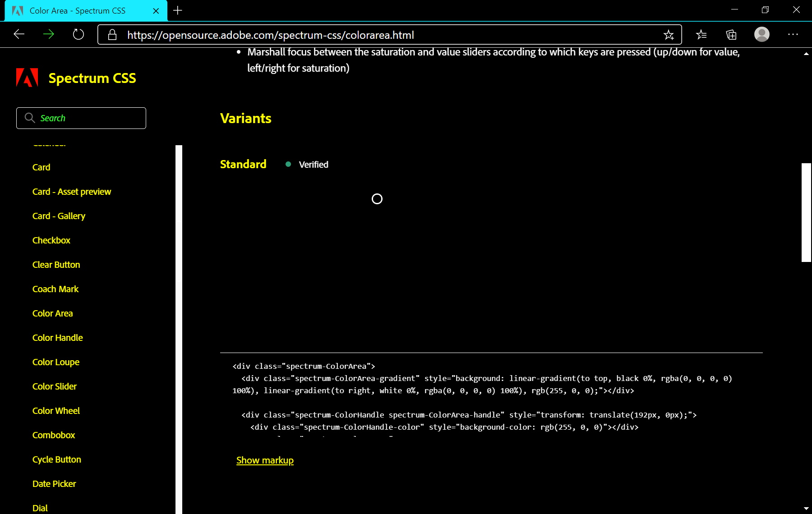Open the Checkbox component page

(x=51, y=240)
